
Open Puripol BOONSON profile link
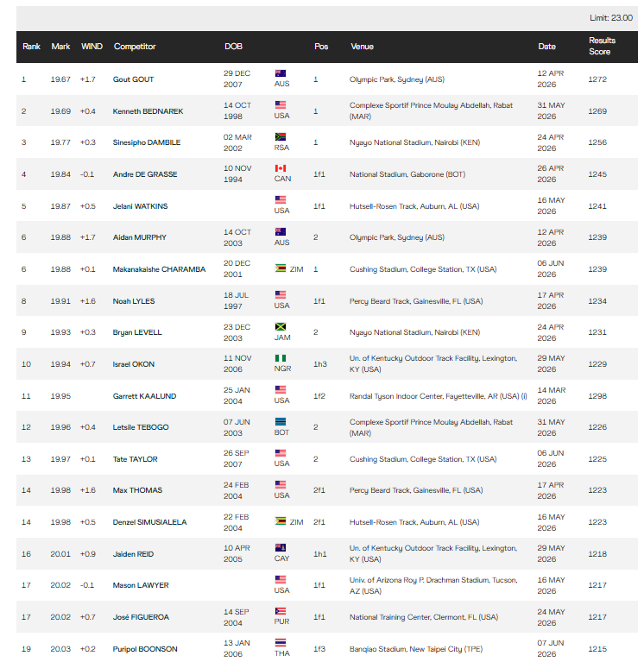[x=145, y=649]
